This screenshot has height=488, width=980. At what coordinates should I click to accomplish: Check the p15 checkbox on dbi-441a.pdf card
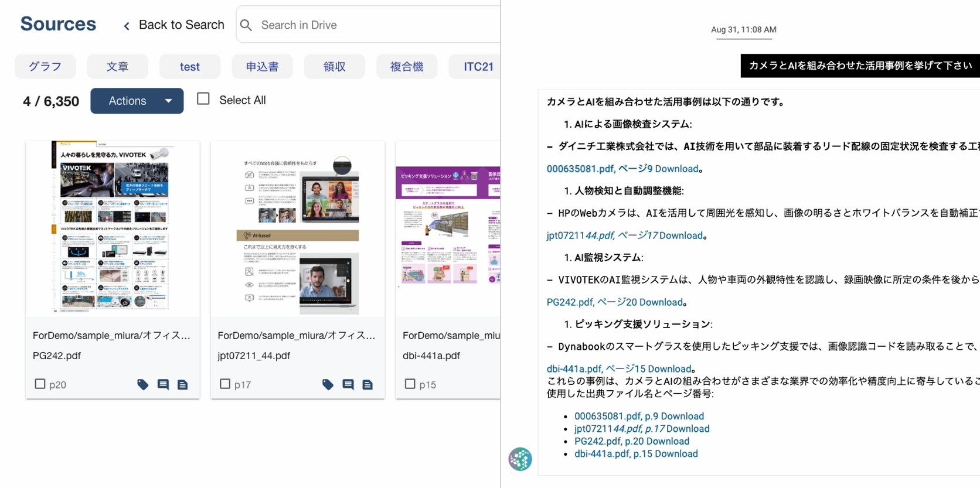[410, 384]
